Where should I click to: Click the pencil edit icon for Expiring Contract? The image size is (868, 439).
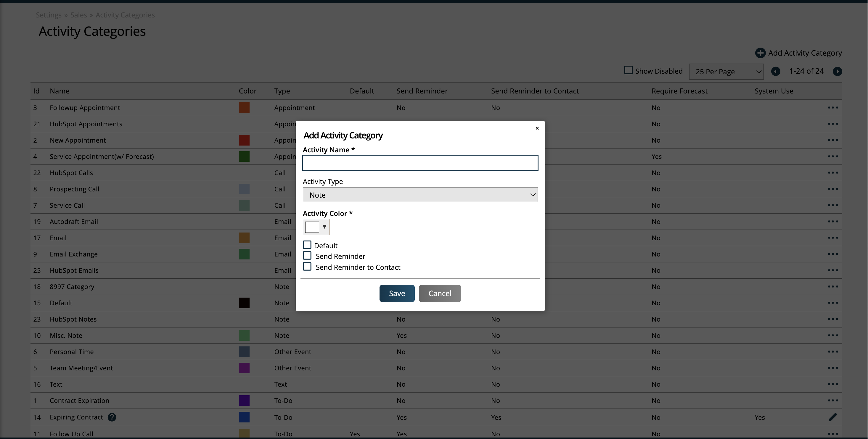coord(832,417)
